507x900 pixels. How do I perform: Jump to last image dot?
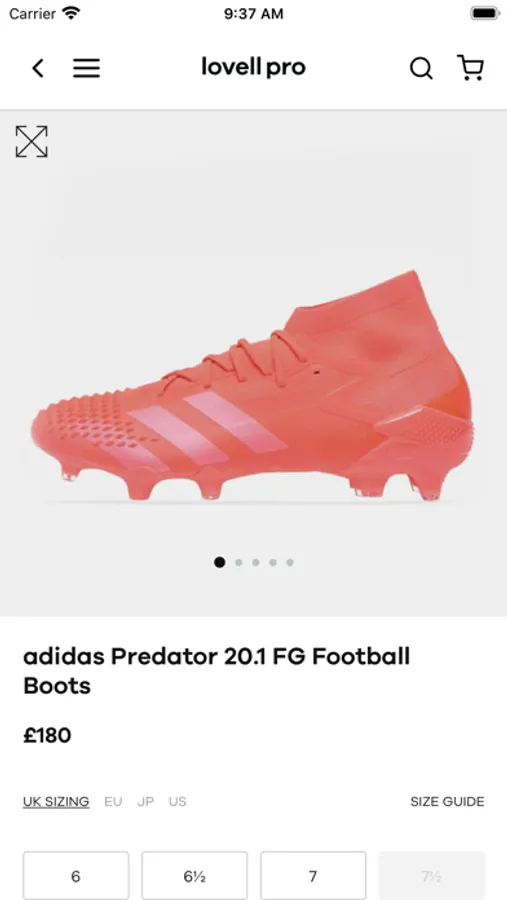coord(290,562)
